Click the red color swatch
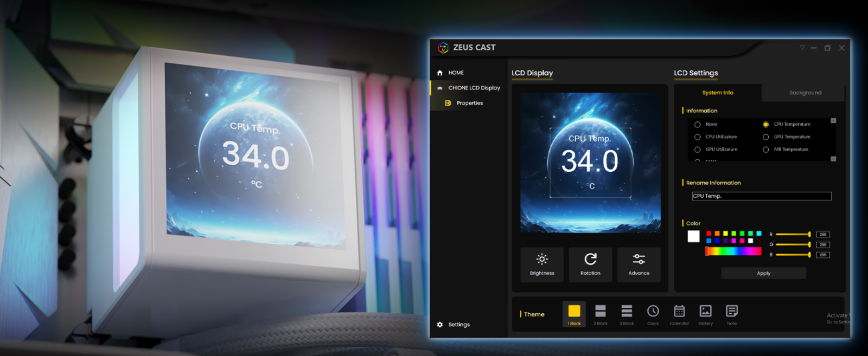Image resolution: width=868 pixels, height=356 pixels. coord(709,234)
